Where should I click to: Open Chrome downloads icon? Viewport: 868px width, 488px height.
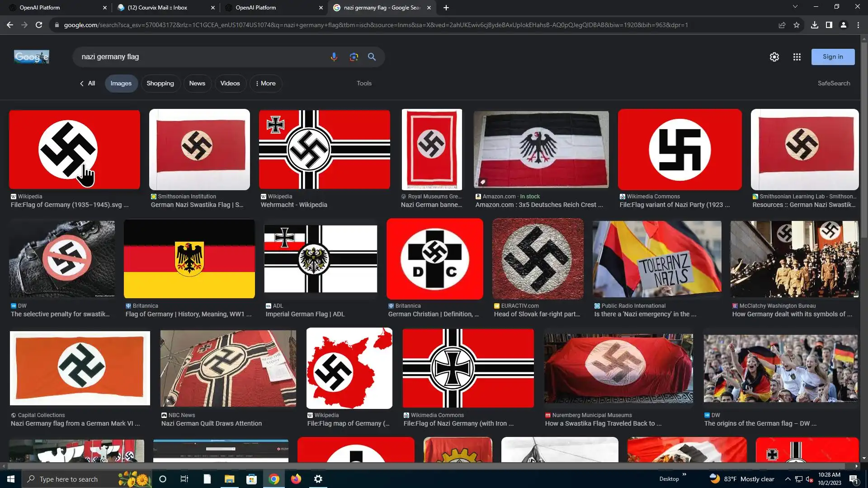click(814, 25)
